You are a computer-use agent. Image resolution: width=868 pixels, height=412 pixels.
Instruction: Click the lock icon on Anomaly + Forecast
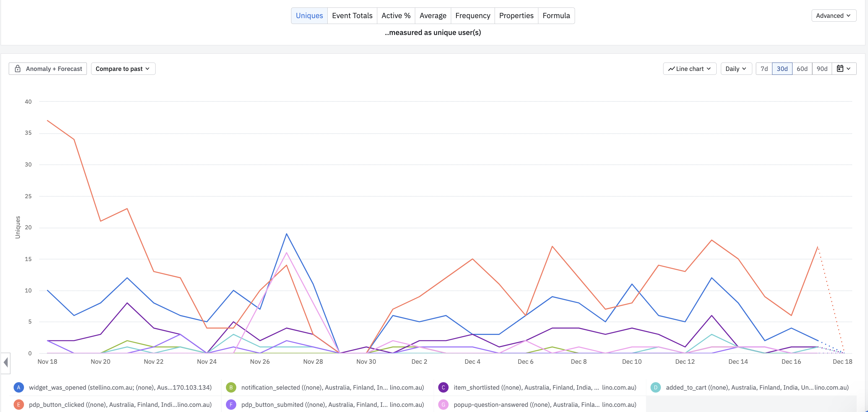point(18,69)
